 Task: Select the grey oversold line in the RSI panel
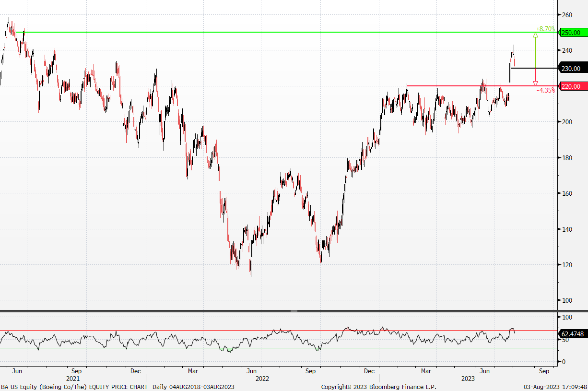point(279,348)
